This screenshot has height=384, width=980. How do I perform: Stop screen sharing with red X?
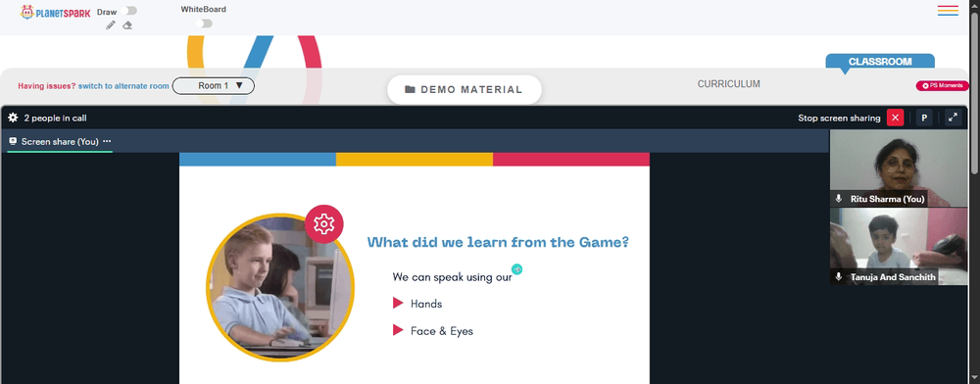pyautogui.click(x=895, y=118)
